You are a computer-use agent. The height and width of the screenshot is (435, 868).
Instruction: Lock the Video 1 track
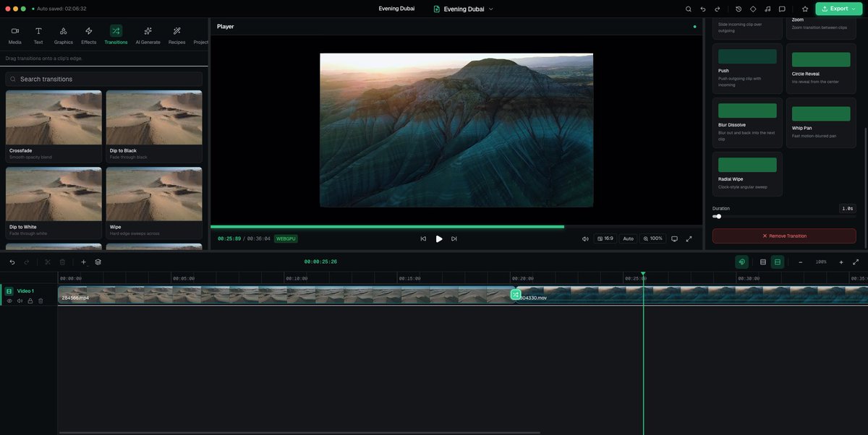(x=30, y=301)
